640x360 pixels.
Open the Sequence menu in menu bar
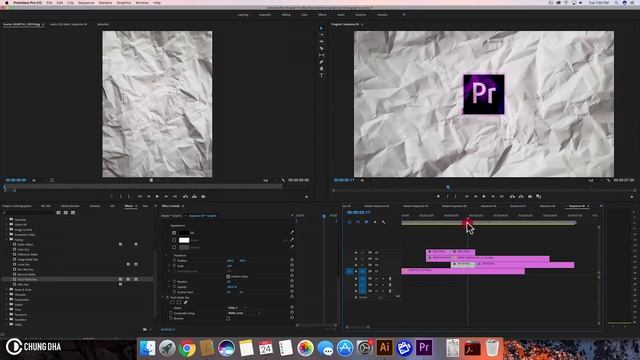86,2
